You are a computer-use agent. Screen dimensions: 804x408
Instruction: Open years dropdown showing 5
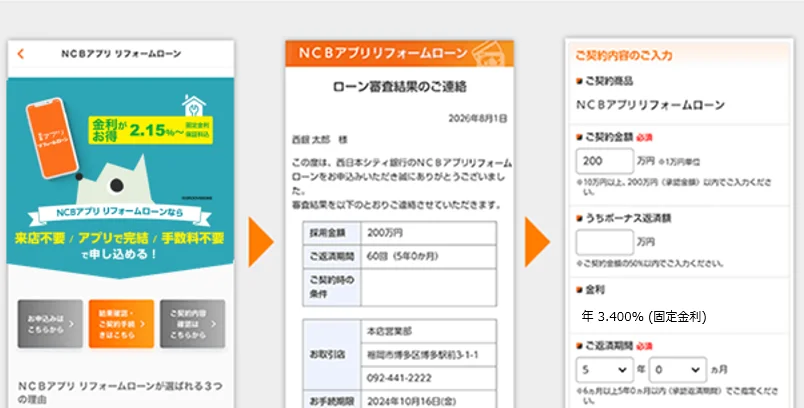[605, 370]
